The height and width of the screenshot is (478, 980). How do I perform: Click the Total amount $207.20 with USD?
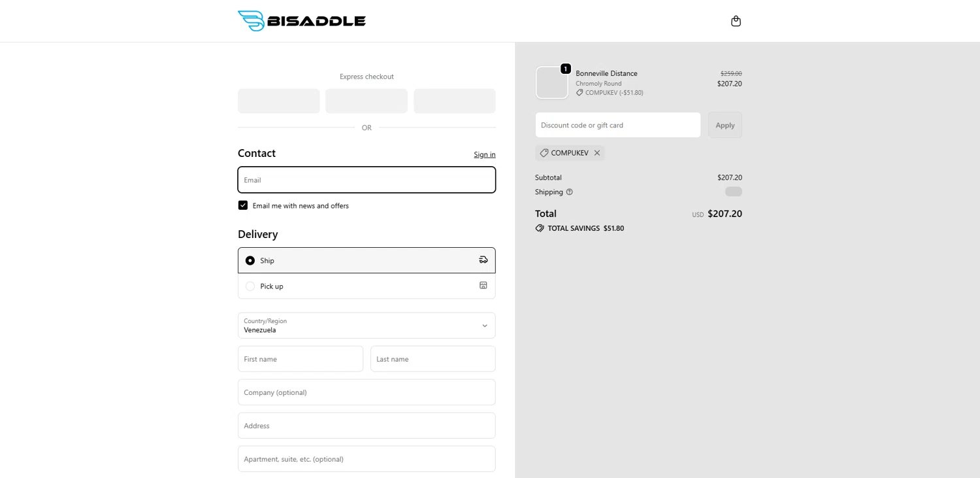point(717,214)
